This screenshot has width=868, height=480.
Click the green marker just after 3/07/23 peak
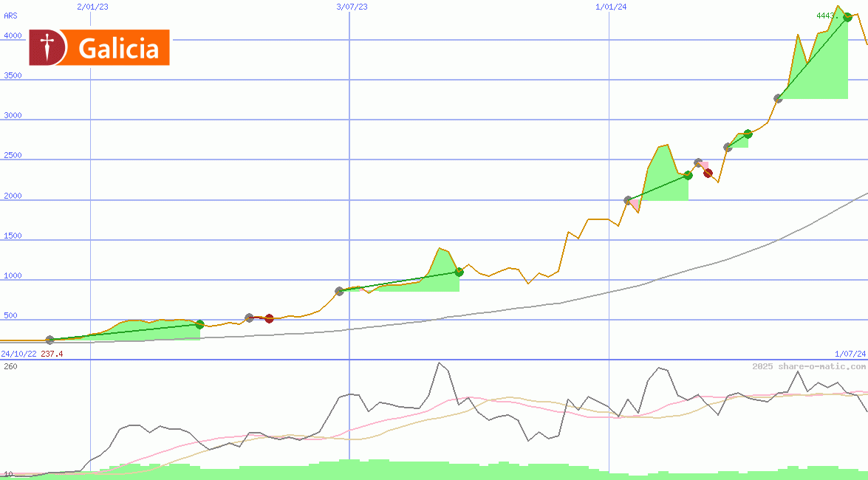(x=459, y=272)
